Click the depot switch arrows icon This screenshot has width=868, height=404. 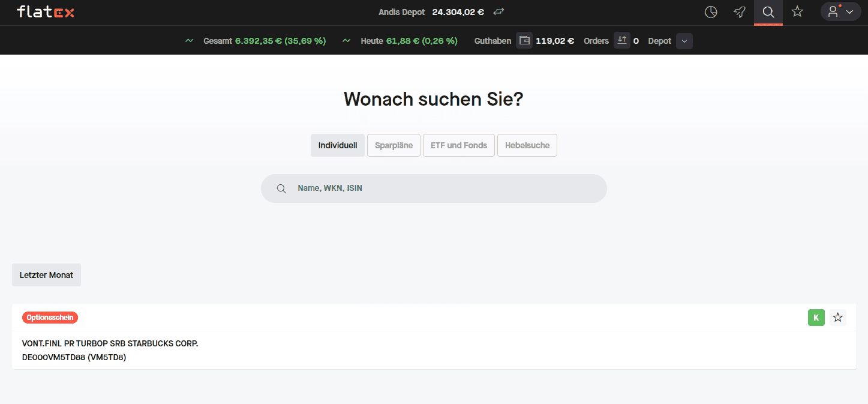(498, 12)
